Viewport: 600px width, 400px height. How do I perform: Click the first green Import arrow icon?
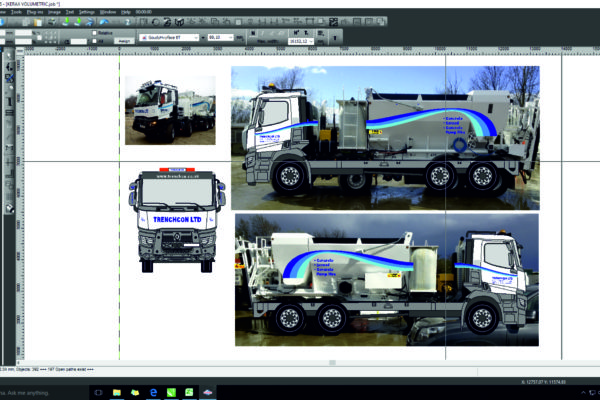tap(66, 22)
